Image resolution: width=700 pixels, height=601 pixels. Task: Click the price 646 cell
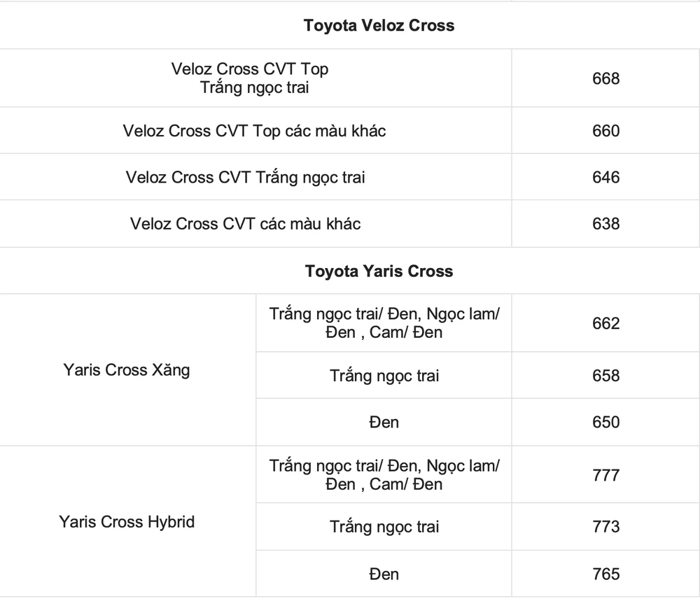tap(605, 178)
